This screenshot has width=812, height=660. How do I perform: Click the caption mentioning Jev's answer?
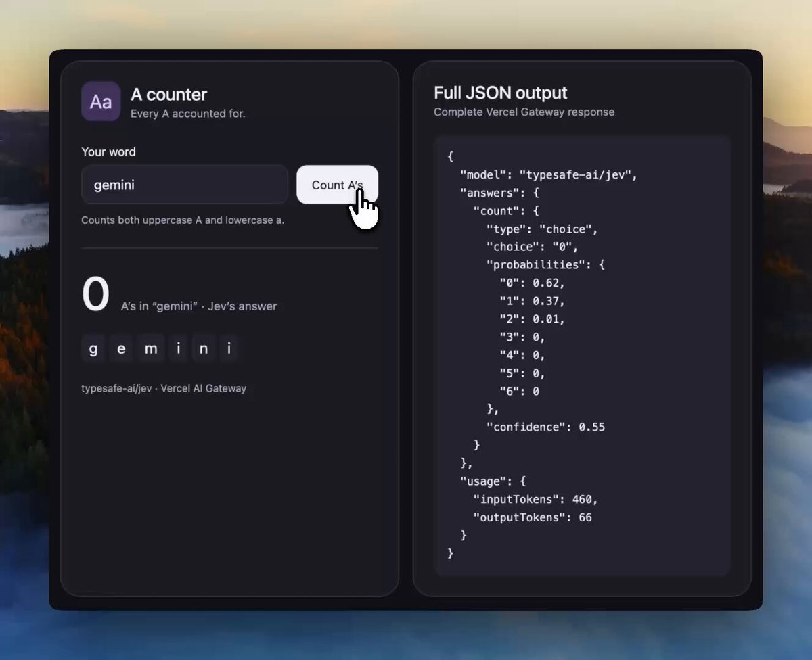[x=199, y=306]
